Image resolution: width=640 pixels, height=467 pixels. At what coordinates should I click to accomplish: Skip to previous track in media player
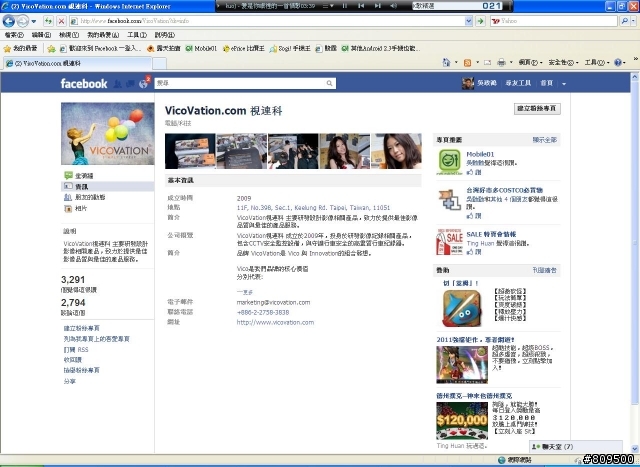point(361,6)
